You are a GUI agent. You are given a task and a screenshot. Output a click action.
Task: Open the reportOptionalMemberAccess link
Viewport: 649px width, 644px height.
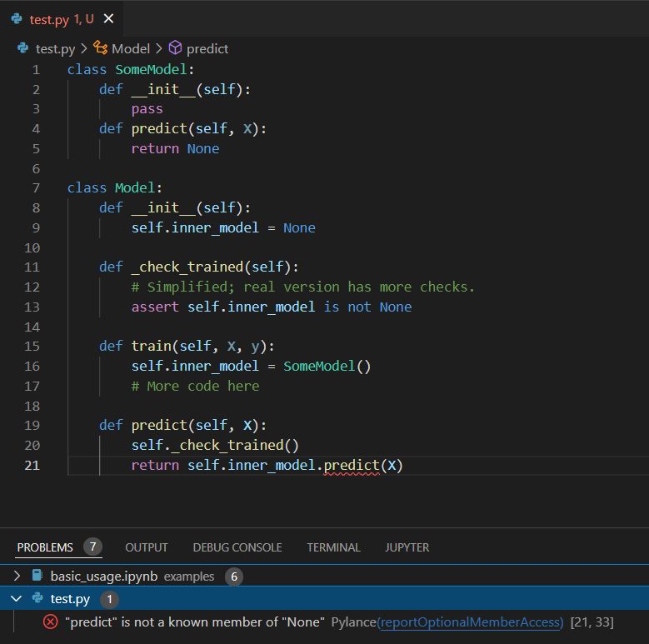pyautogui.click(x=470, y=622)
